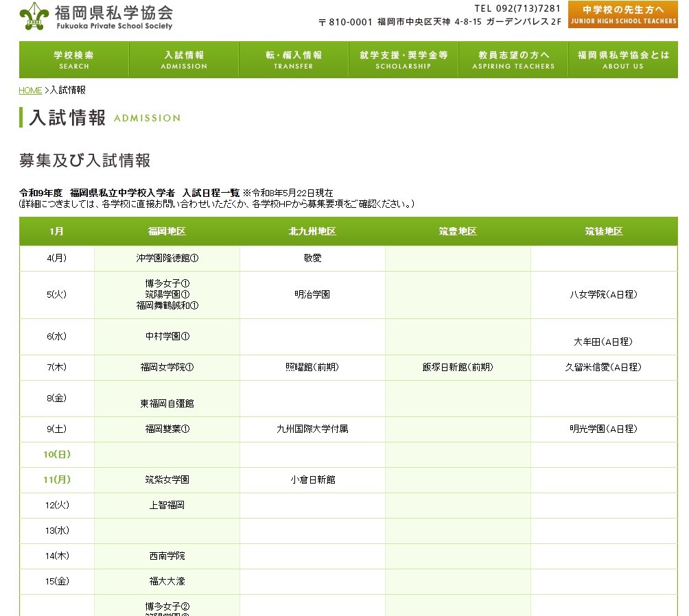This screenshot has height=616, width=689.
Task: Click the 小倉日新館 cell
Action: coord(312,479)
